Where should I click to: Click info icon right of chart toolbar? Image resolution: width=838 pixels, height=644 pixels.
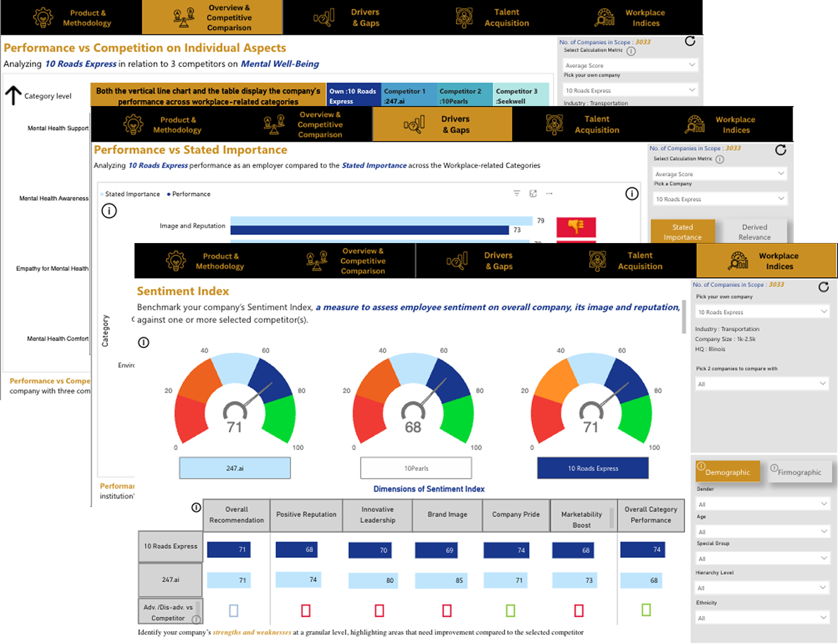(632, 193)
